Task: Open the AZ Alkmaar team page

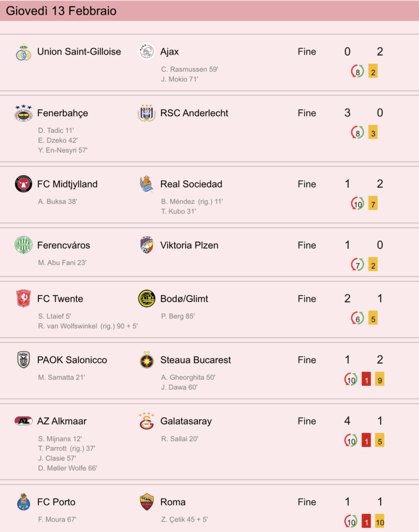Action: pos(62,421)
